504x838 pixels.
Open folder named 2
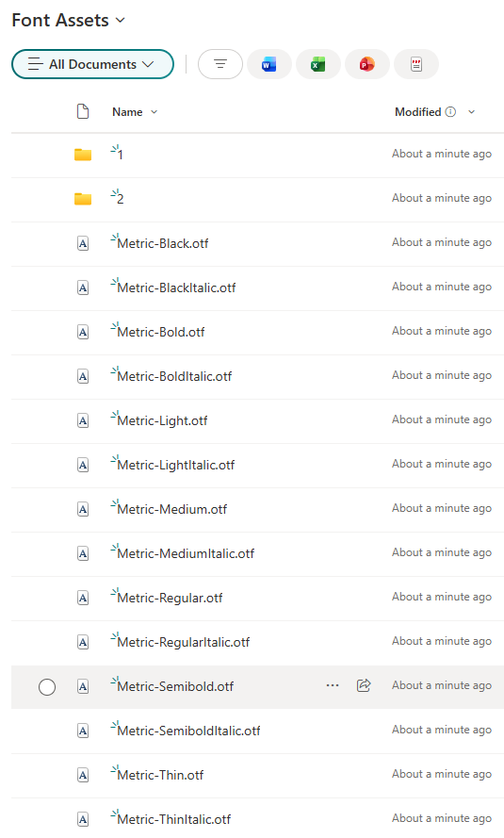121,199
